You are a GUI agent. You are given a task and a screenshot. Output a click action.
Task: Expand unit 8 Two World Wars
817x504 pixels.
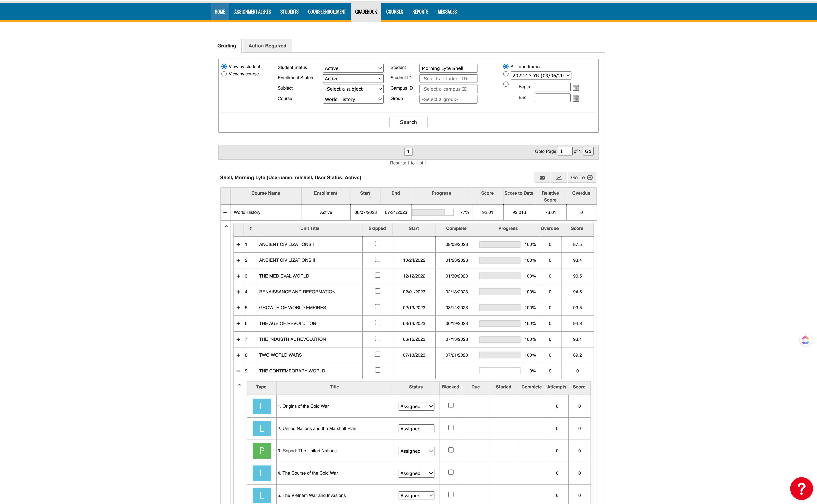(x=238, y=355)
